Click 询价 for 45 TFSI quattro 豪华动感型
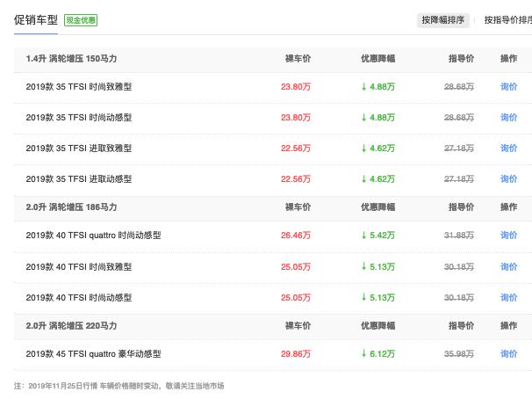The height and width of the screenshot is (399, 532). click(x=508, y=354)
